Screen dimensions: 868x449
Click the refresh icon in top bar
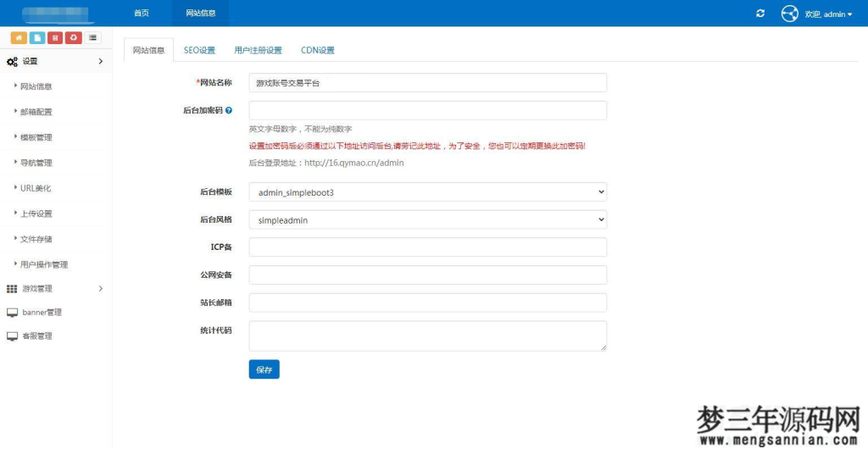[x=760, y=14]
